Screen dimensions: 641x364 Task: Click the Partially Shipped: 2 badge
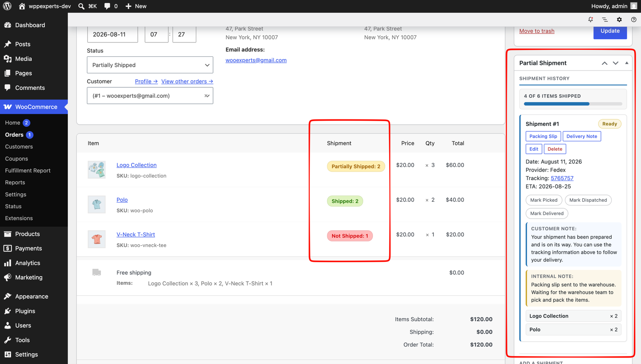click(356, 167)
